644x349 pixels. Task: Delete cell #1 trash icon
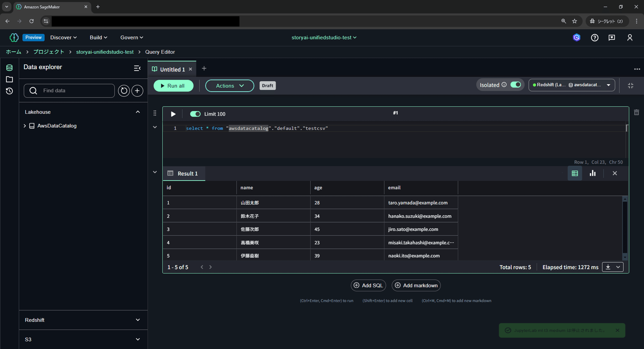[637, 112]
